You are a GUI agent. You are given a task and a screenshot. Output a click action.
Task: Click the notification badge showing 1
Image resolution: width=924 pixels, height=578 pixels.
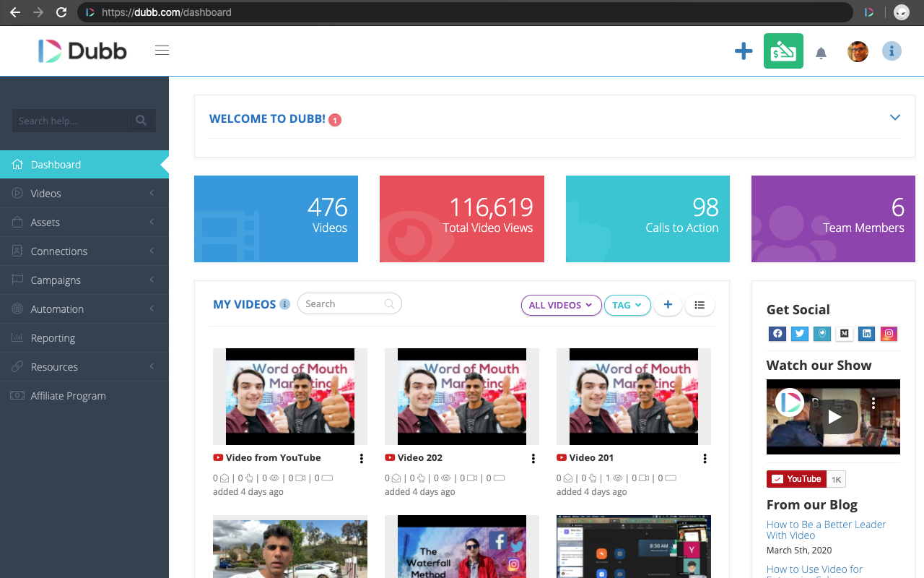(335, 120)
